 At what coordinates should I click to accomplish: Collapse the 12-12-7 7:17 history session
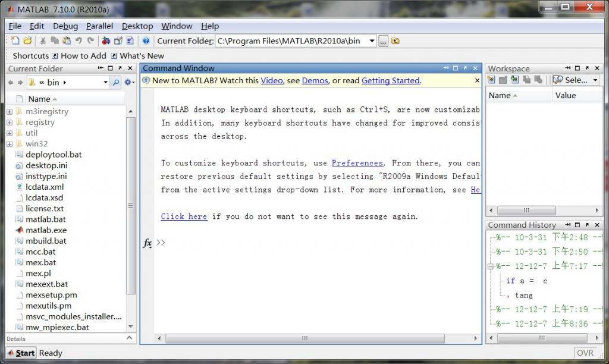(490, 266)
